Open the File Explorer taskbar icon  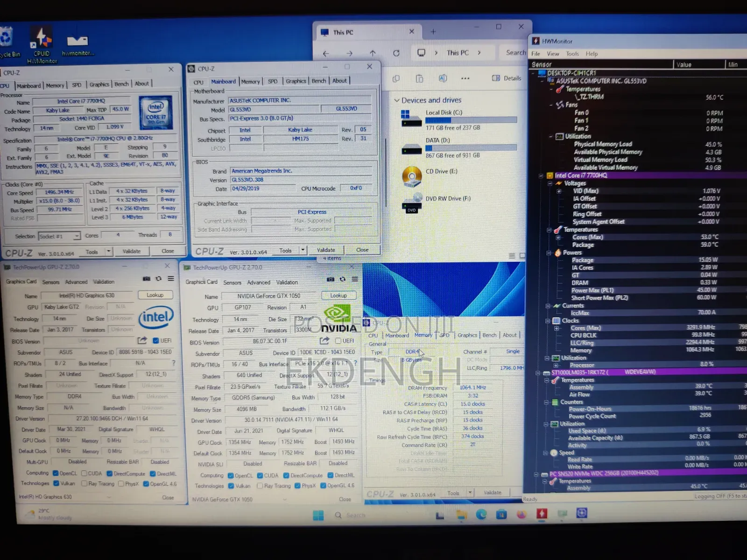click(x=461, y=515)
